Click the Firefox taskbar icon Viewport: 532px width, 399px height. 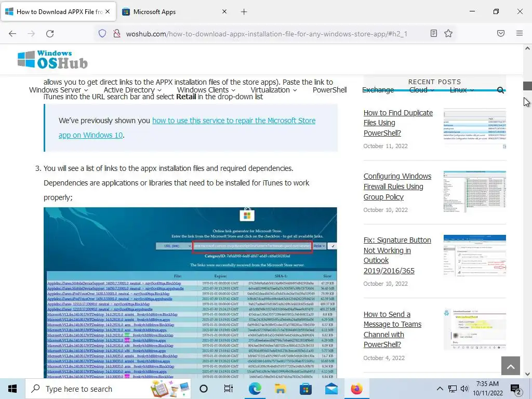point(356,389)
